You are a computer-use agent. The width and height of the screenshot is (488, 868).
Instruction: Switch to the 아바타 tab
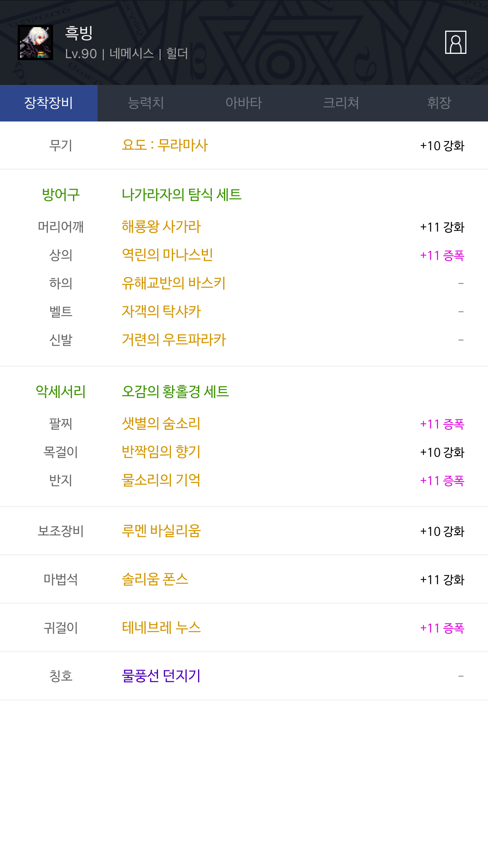coord(244,103)
